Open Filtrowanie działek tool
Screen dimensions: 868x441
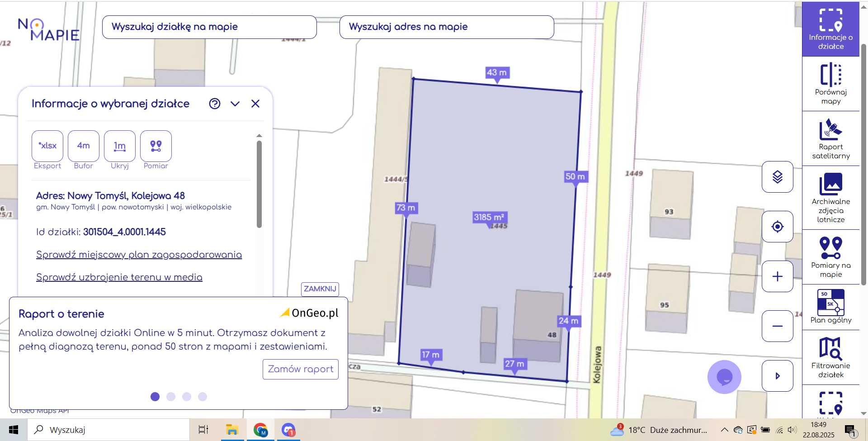pyautogui.click(x=830, y=358)
